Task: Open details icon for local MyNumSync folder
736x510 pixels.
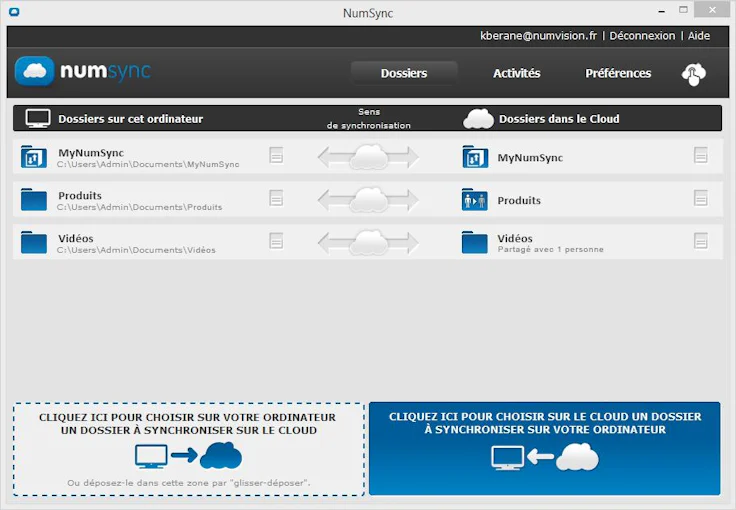Action: pyautogui.click(x=276, y=155)
